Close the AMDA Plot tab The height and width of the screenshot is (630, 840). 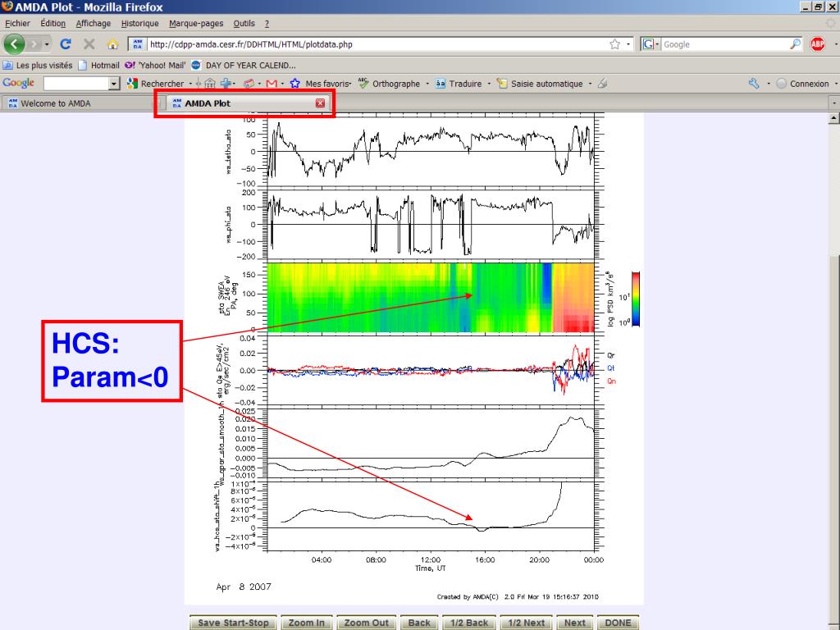click(x=321, y=103)
